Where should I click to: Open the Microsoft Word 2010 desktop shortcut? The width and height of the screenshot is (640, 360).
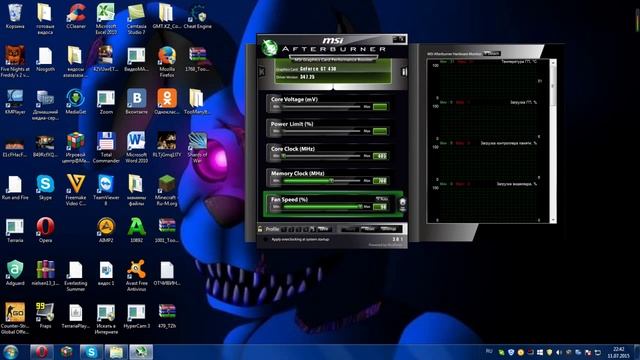coord(136,147)
